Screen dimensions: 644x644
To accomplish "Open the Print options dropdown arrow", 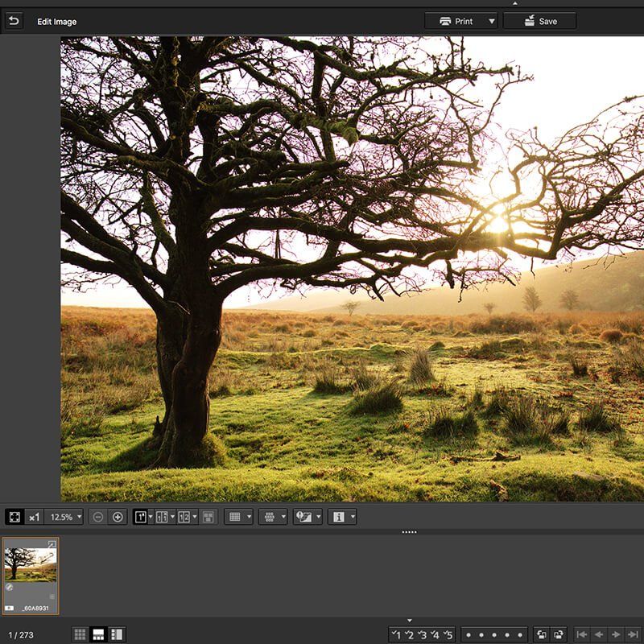I will pyautogui.click(x=491, y=22).
